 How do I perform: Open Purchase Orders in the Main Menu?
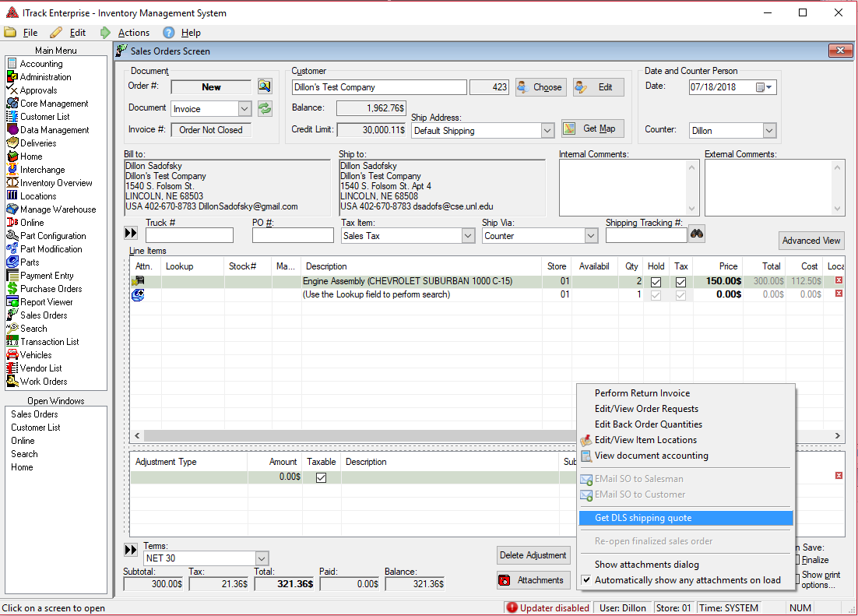[51, 289]
